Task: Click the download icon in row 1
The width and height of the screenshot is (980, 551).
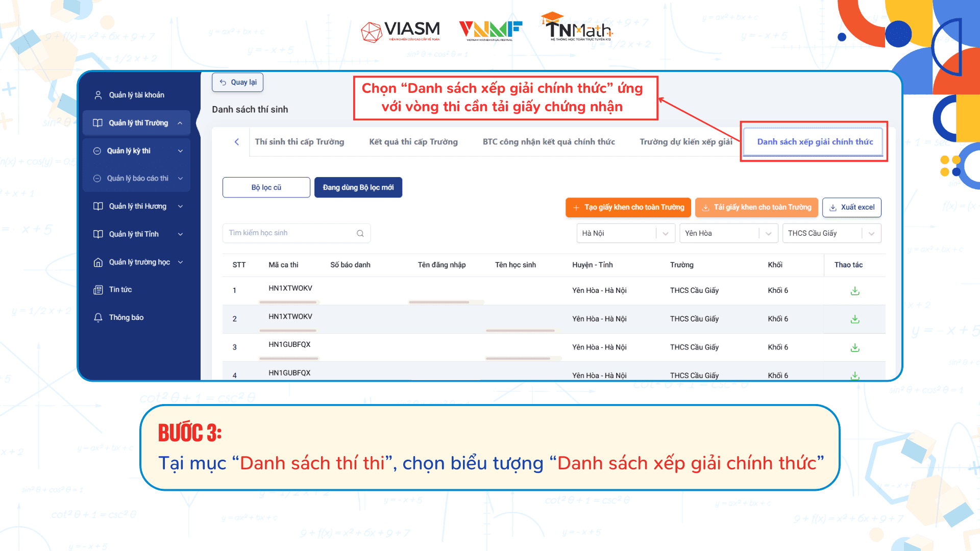Action: click(855, 291)
